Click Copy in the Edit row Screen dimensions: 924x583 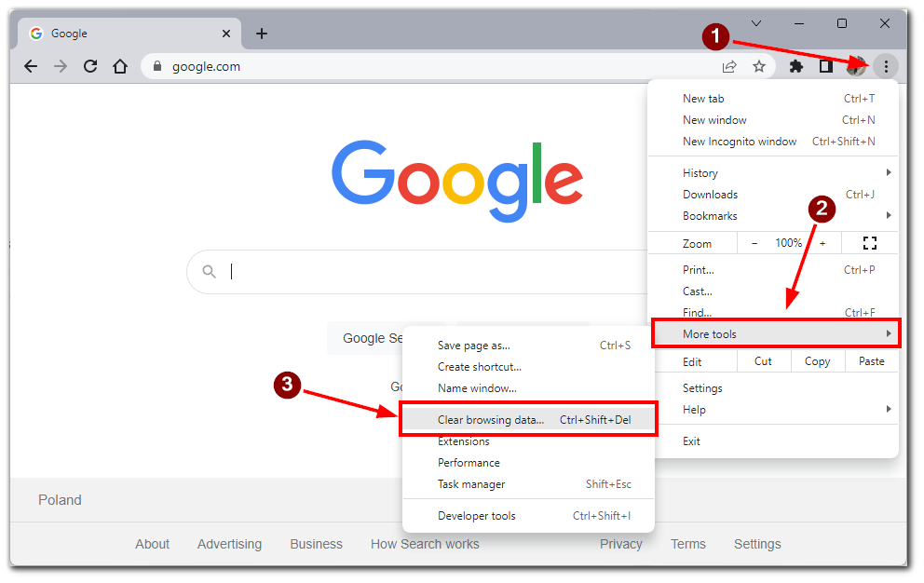click(x=817, y=361)
